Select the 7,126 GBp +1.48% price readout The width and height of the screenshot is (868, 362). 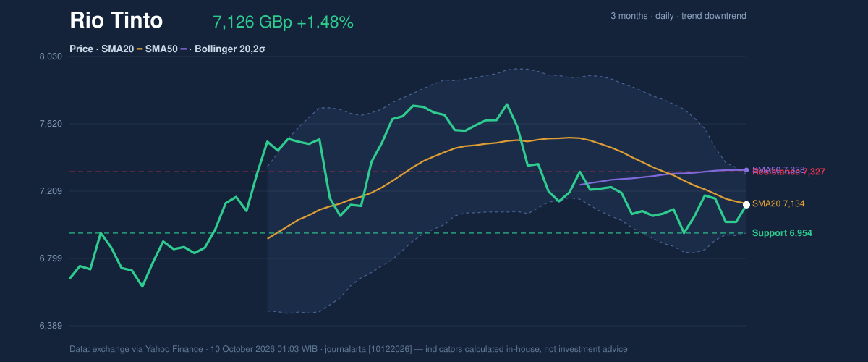pos(283,22)
